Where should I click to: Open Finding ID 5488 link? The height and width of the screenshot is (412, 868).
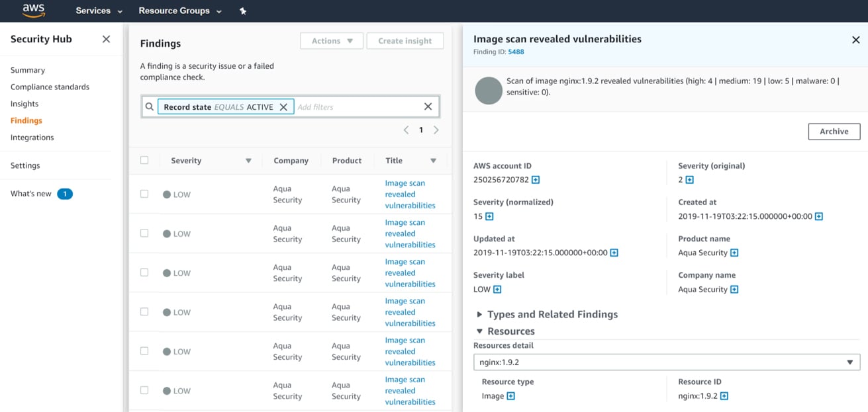[516, 52]
